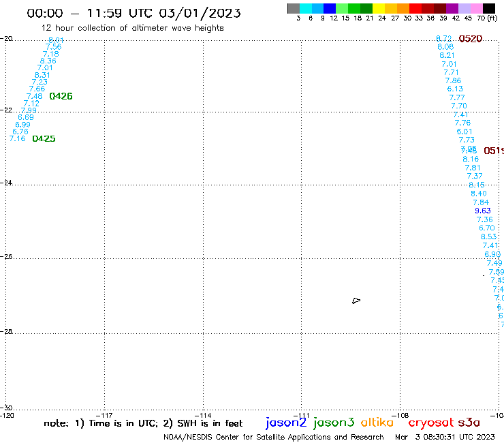Viewport: 504px width, 443px height.
Task: Click the lavender swatch in the color scale
Action: pos(464,8)
